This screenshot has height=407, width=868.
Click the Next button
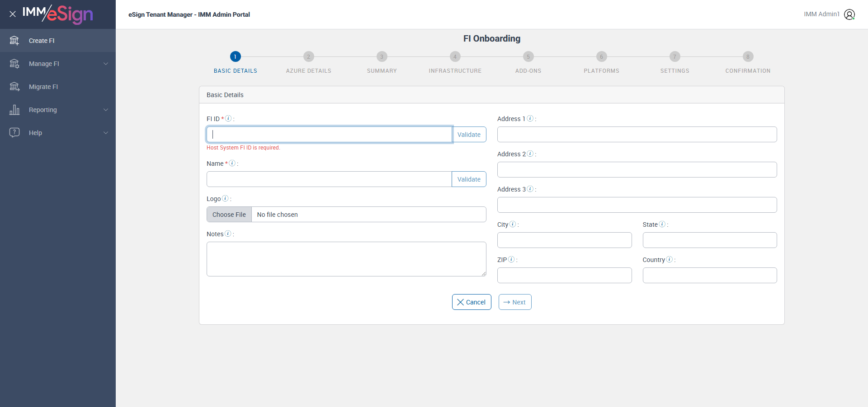(514, 302)
